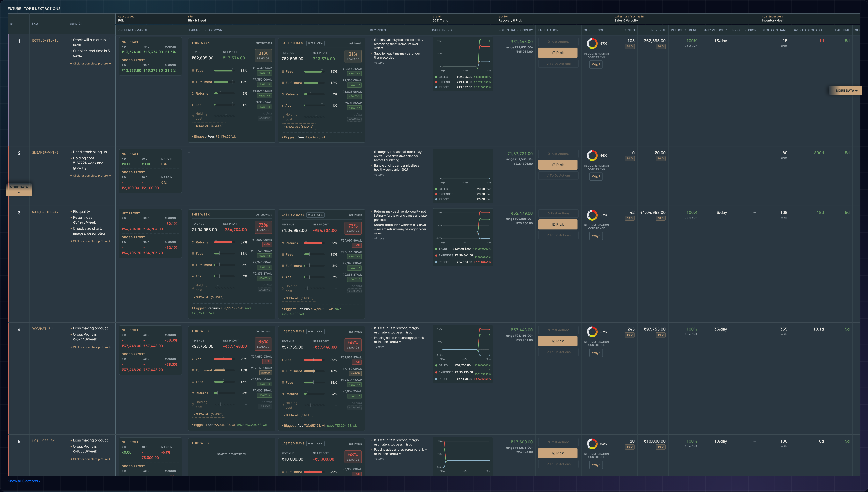Click the confidence donut chart for WATCH-LTHR-42
Screen dimensions: 868x492
click(x=592, y=215)
